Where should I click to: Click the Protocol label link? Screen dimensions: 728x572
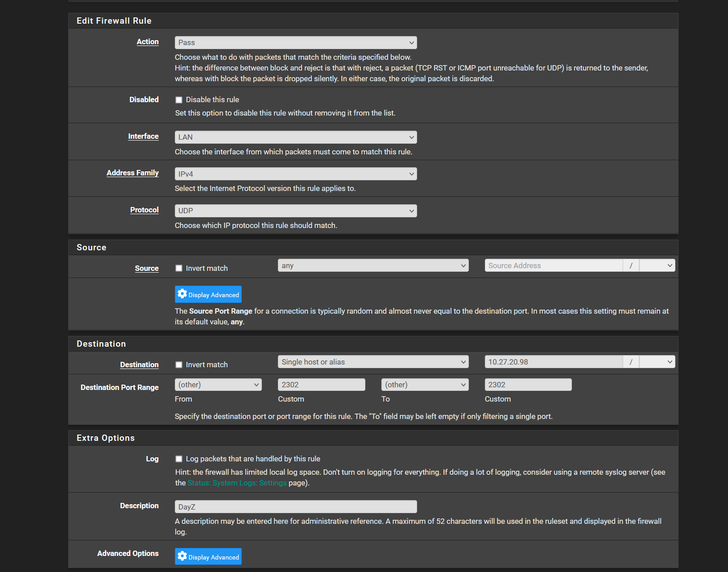point(145,210)
